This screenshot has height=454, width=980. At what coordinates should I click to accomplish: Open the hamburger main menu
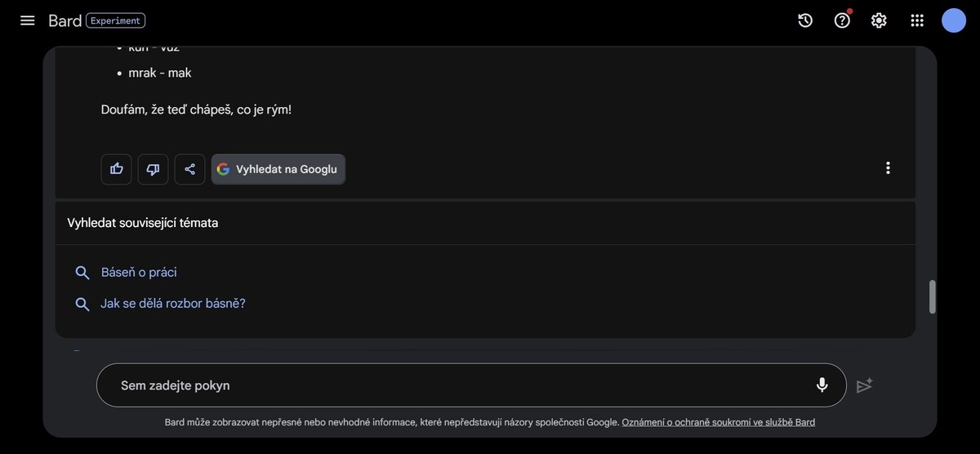click(x=28, y=20)
